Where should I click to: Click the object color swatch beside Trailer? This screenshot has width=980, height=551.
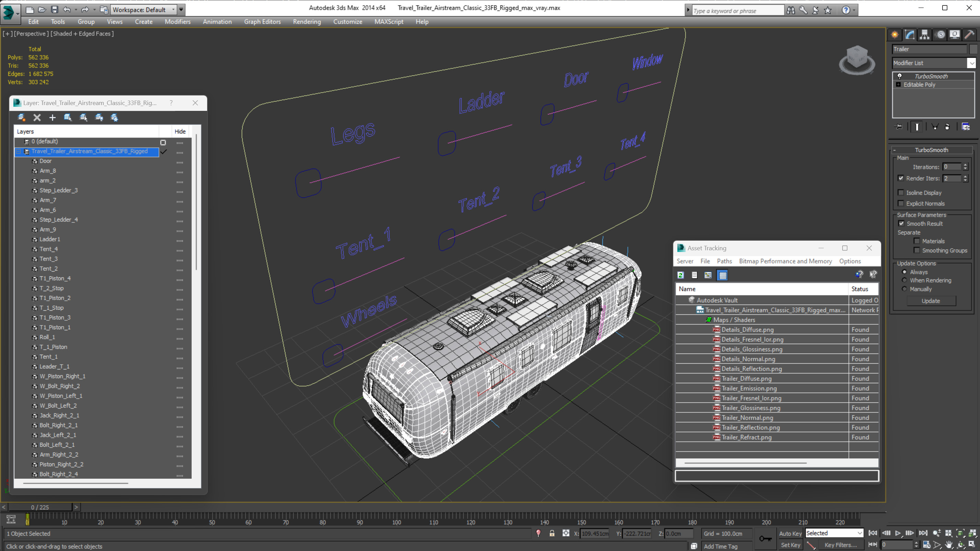click(973, 49)
